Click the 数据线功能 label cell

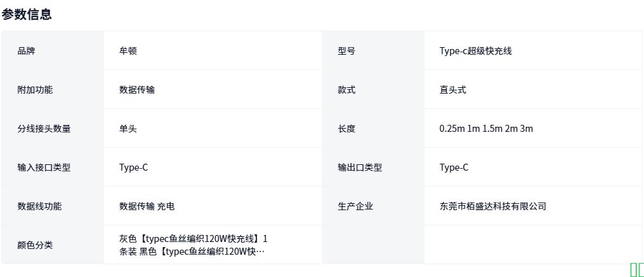(39, 206)
